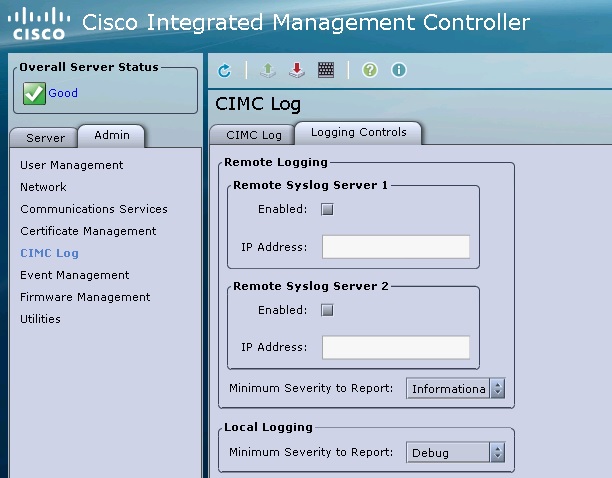Click the green checkmark server status icon
This screenshot has width=612, height=478.
coord(34,93)
